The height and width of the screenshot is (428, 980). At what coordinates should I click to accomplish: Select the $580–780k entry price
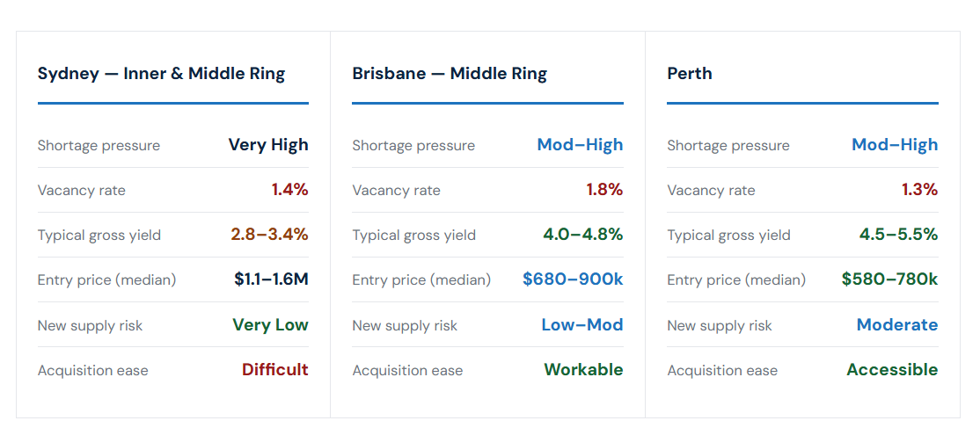point(890,279)
